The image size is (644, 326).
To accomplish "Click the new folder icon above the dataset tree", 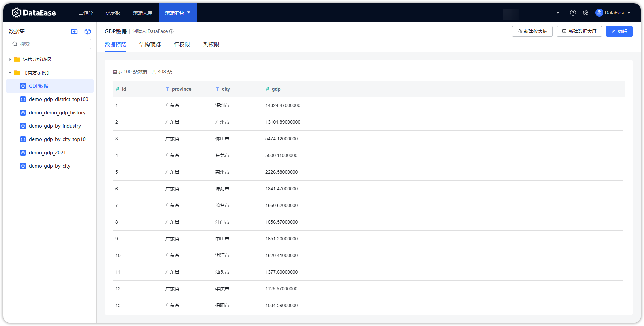I will (74, 31).
